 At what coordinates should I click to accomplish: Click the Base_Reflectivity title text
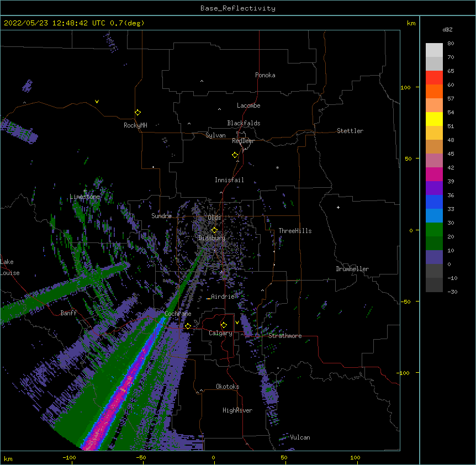click(x=238, y=8)
